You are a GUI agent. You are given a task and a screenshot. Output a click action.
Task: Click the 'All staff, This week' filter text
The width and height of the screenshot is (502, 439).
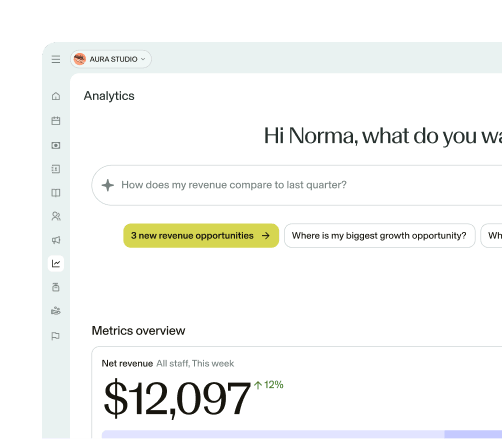pyautogui.click(x=195, y=363)
